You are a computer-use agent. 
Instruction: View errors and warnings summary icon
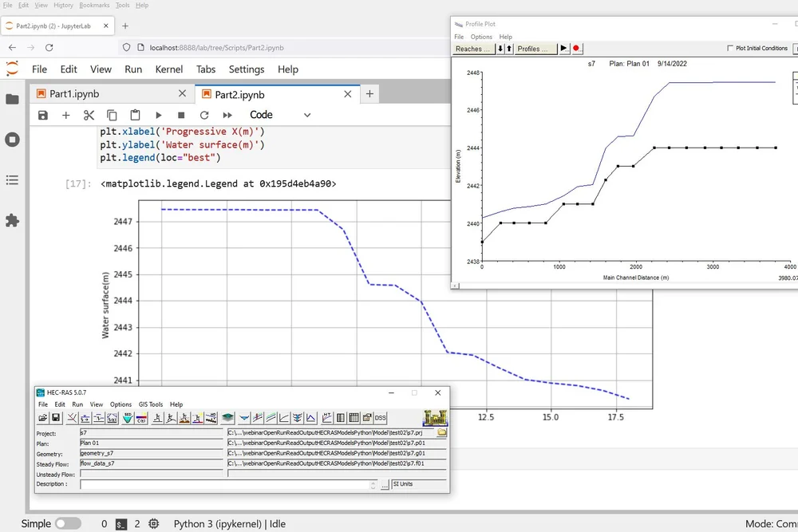pyautogui.click(x=367, y=418)
